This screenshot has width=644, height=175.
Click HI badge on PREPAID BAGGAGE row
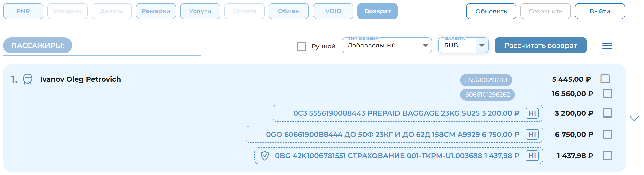click(x=532, y=113)
